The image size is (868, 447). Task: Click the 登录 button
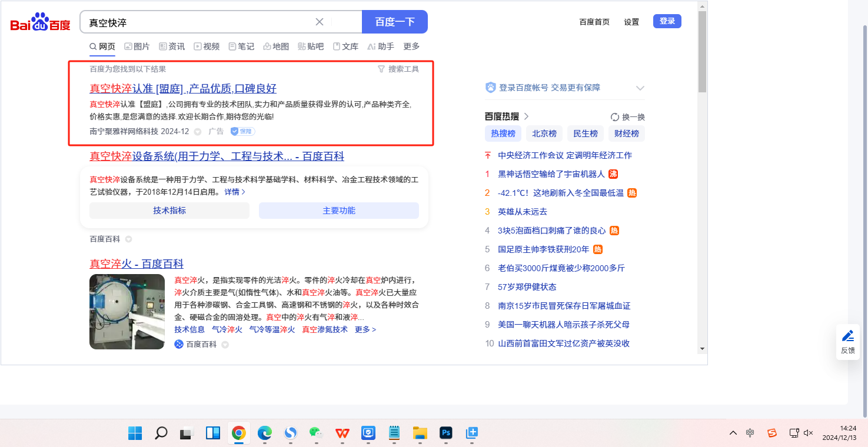[x=667, y=21]
